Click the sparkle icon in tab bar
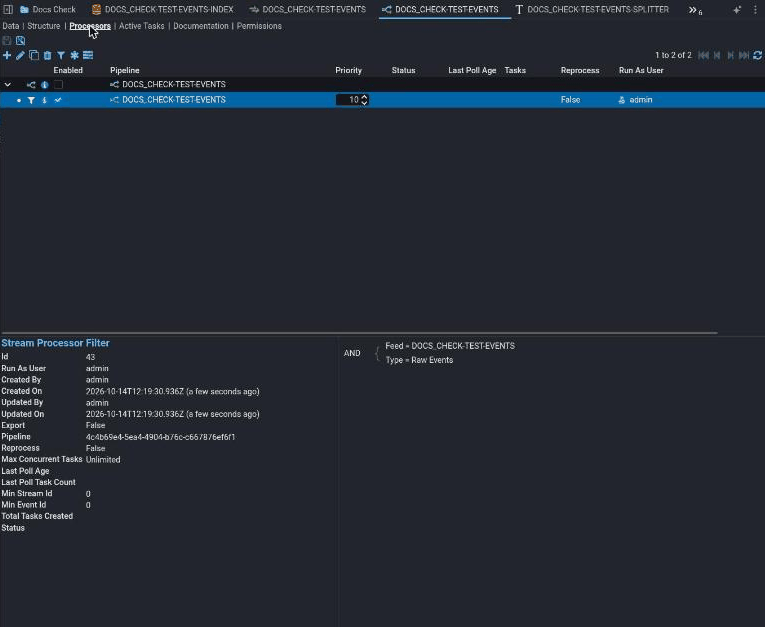Image resolution: width=765 pixels, height=627 pixels. click(x=737, y=9)
